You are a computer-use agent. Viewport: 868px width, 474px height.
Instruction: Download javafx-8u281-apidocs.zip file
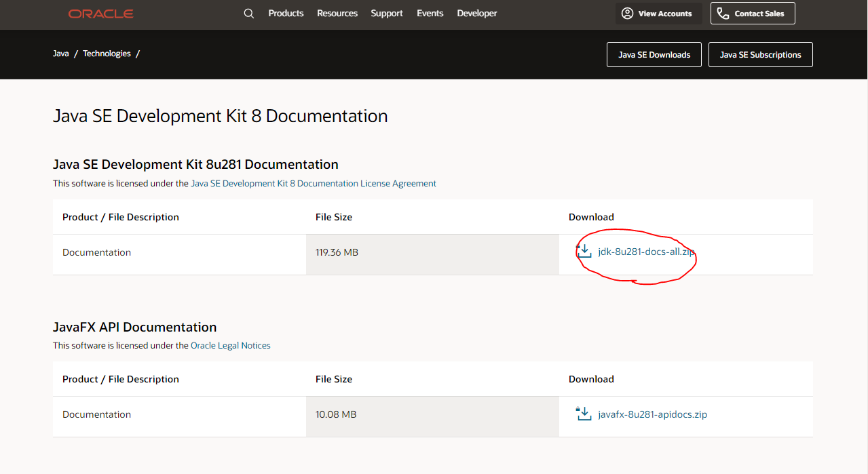click(x=653, y=414)
